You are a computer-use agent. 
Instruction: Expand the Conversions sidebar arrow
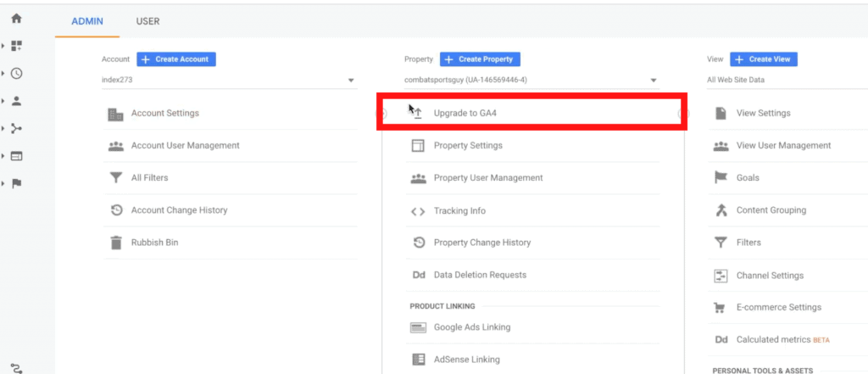(x=4, y=183)
